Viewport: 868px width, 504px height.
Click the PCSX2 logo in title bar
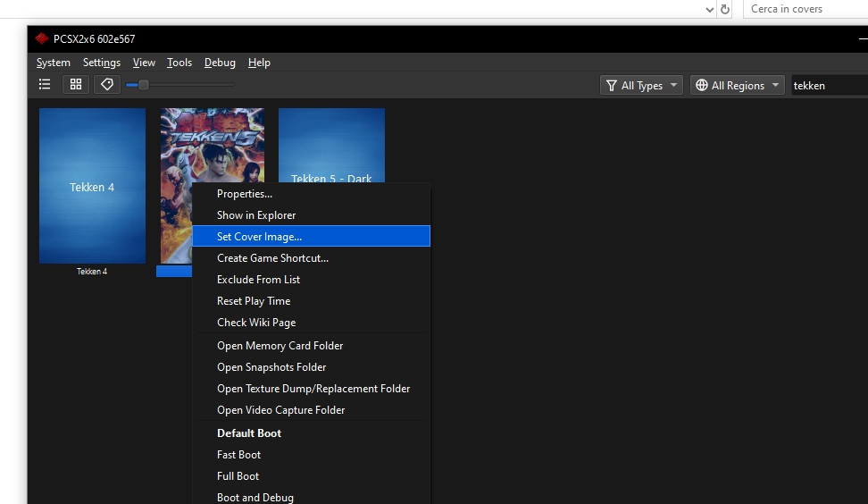coord(42,38)
